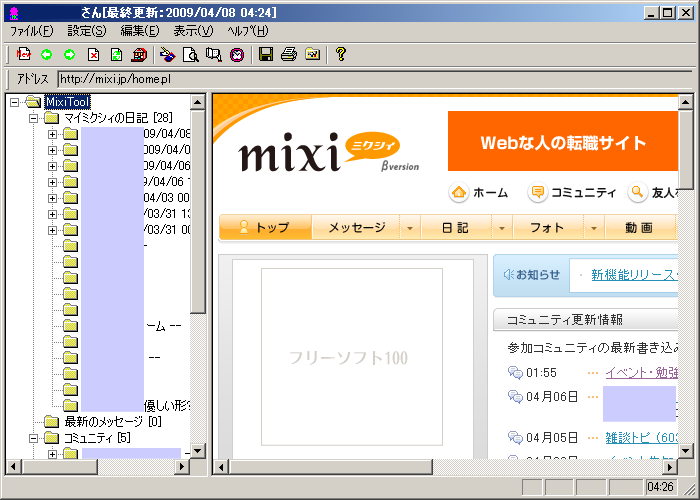The image size is (700, 500).
Task: Click magnifier icon beside 友人 link
Action: pyautogui.click(x=638, y=193)
